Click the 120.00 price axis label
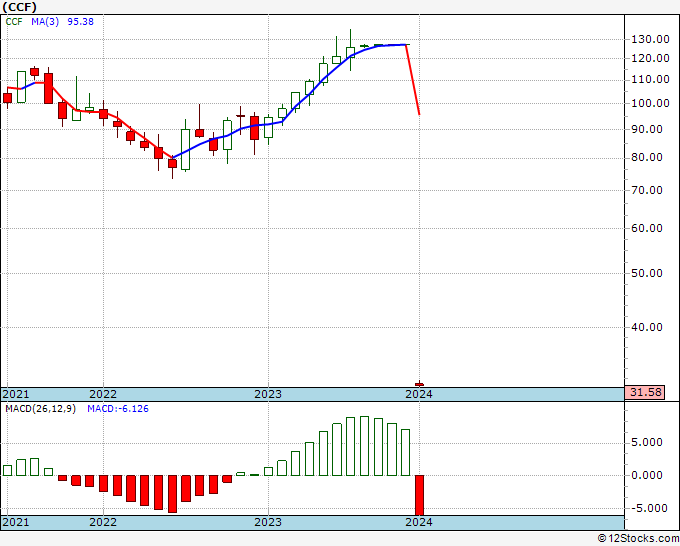 point(650,58)
